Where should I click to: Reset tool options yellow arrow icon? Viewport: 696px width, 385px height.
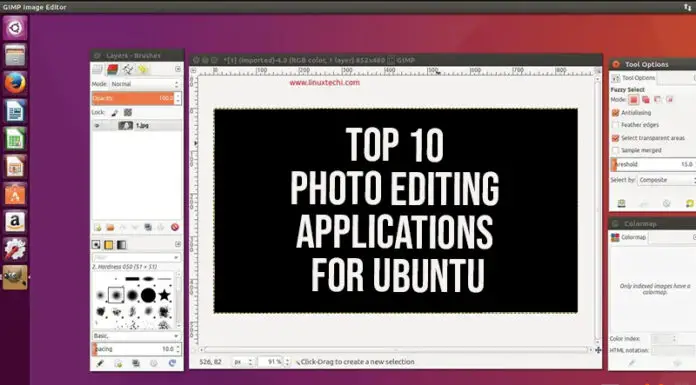690,203
